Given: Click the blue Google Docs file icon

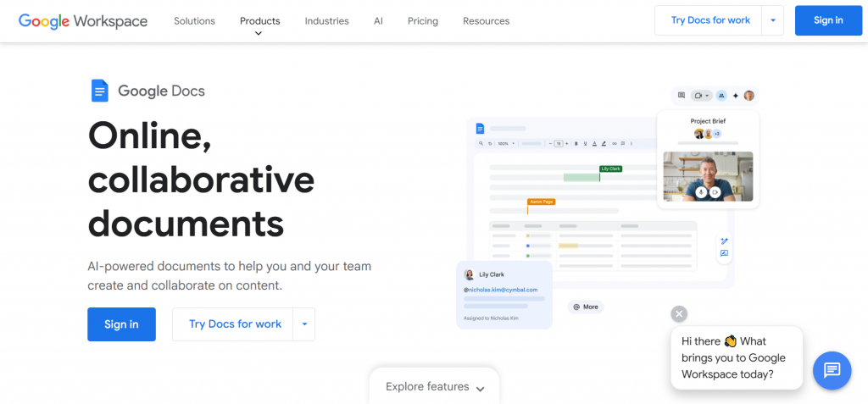Looking at the screenshot, I should click(x=100, y=91).
